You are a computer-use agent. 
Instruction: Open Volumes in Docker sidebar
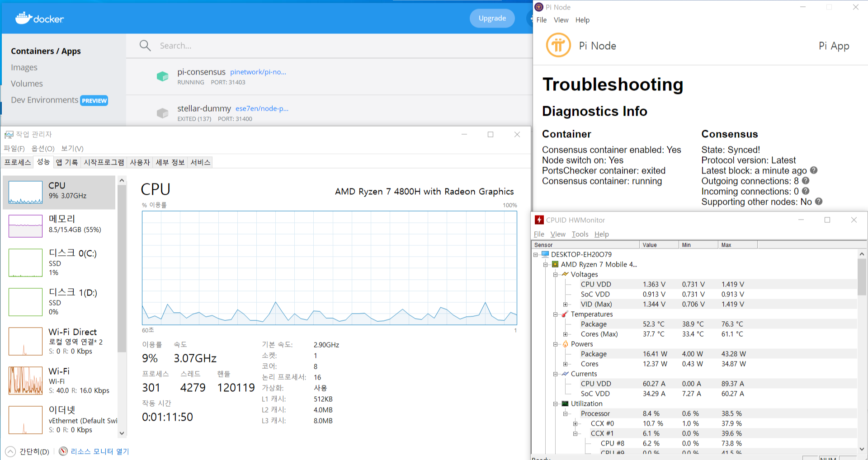[27, 84]
